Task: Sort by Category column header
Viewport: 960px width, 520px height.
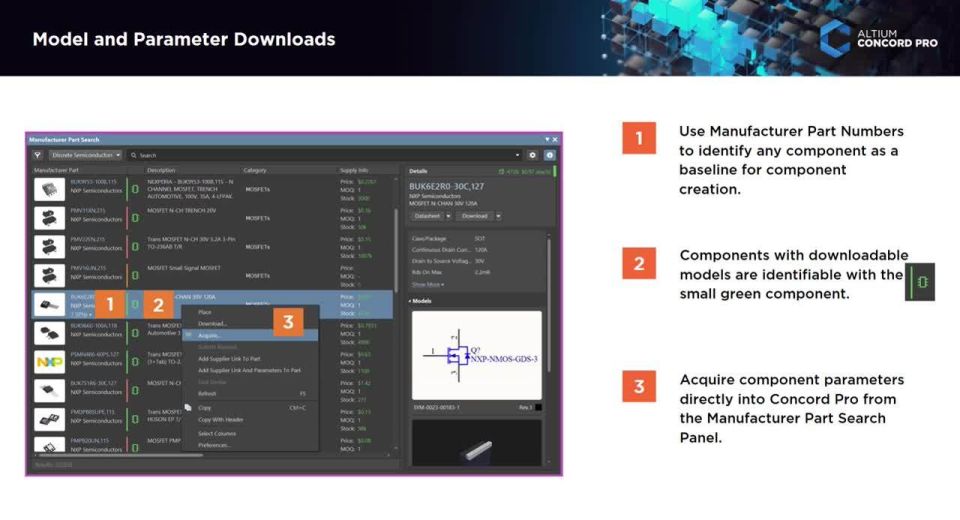Action: coord(255,170)
